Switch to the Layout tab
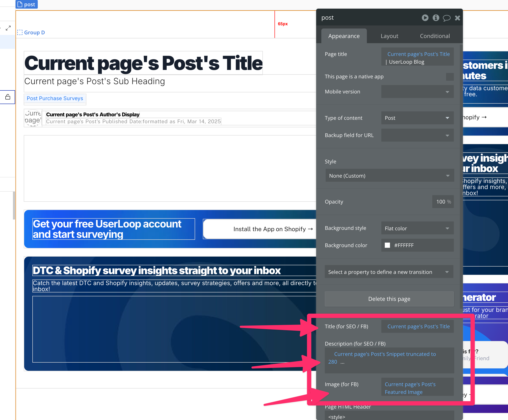508x420 pixels. [x=389, y=36]
